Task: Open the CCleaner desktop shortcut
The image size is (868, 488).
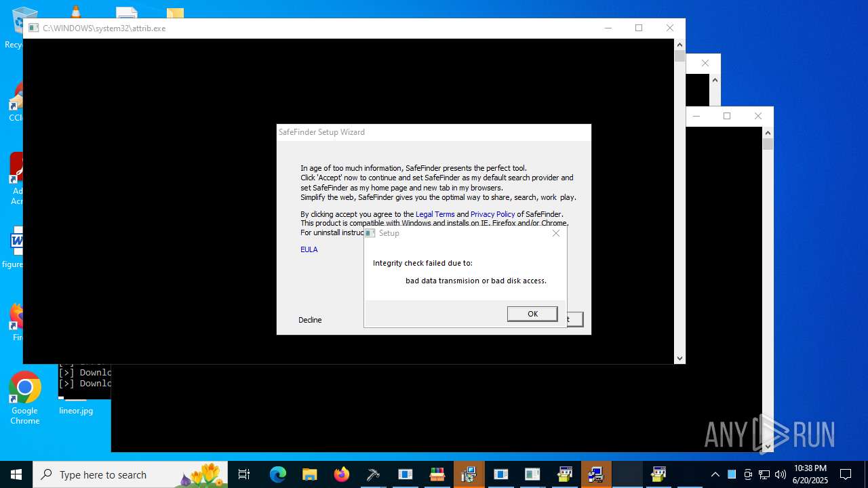Action: (x=15, y=102)
